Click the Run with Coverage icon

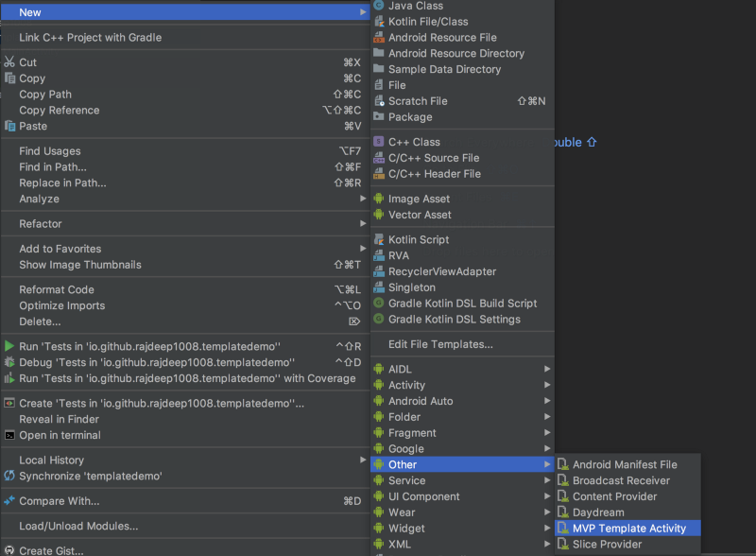9,378
